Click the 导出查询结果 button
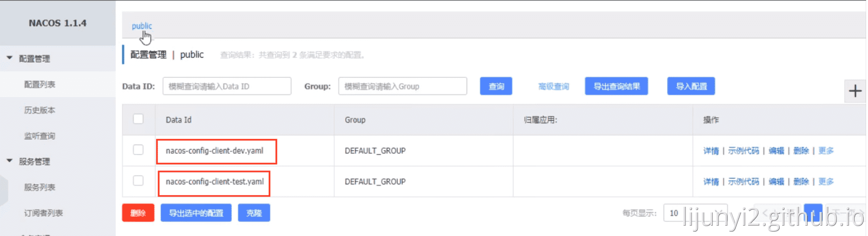This screenshot has width=868, height=236. (616, 86)
